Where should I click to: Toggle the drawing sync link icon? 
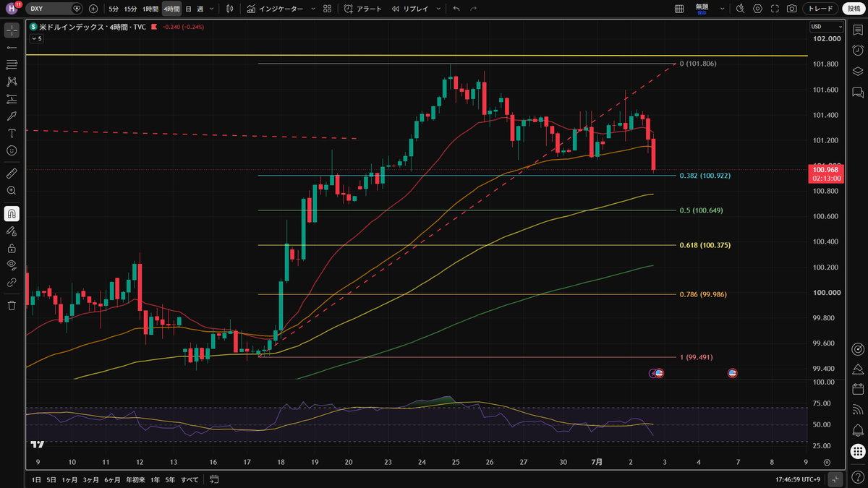coord(12,282)
